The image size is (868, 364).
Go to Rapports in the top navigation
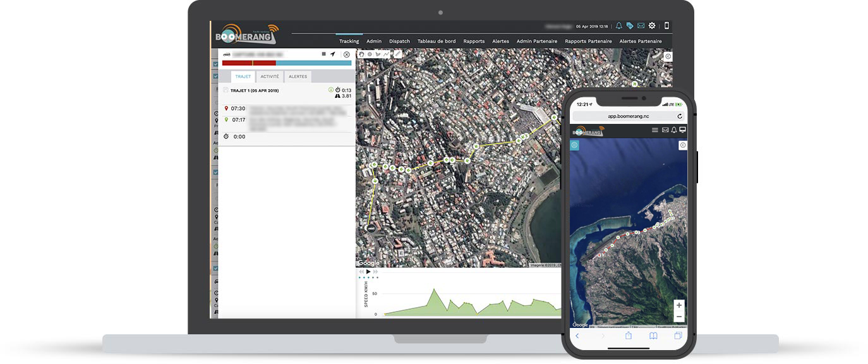click(474, 41)
